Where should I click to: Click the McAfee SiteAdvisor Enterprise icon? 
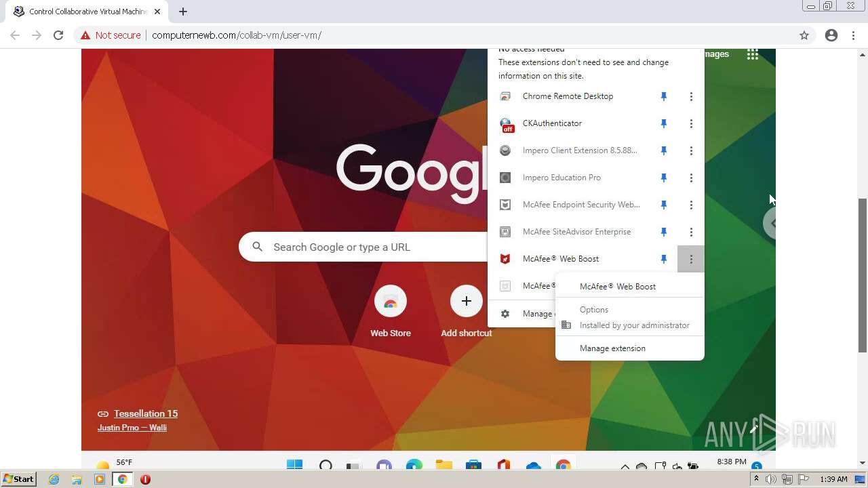(505, 232)
